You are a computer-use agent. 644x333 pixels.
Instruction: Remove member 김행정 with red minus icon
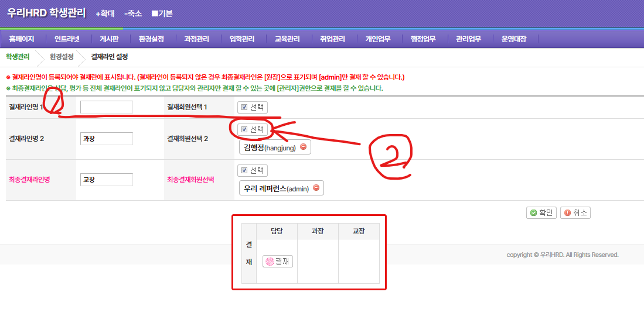[303, 147]
